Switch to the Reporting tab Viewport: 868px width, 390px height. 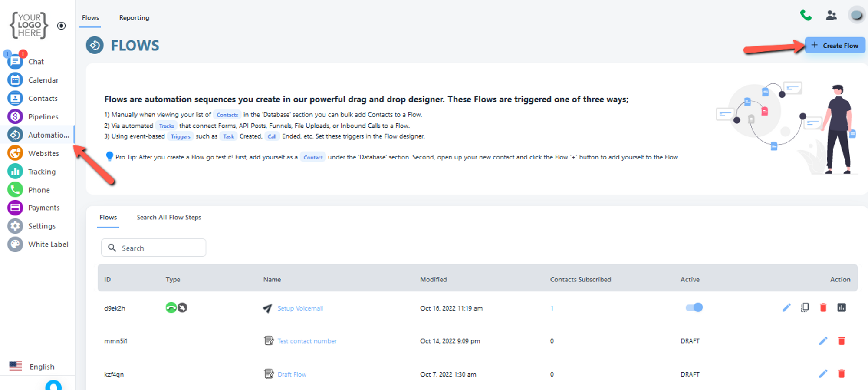pos(134,18)
